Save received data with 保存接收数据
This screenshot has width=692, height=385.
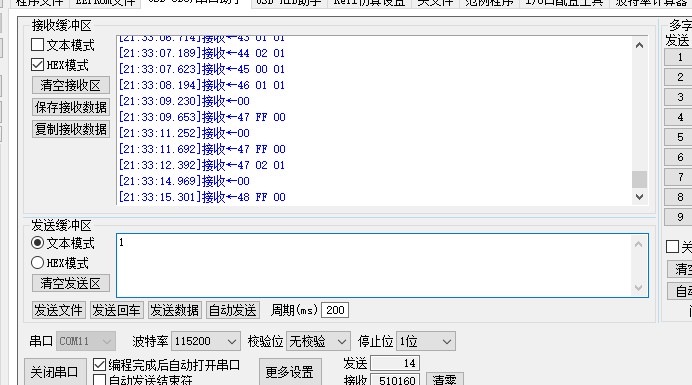click(x=71, y=107)
